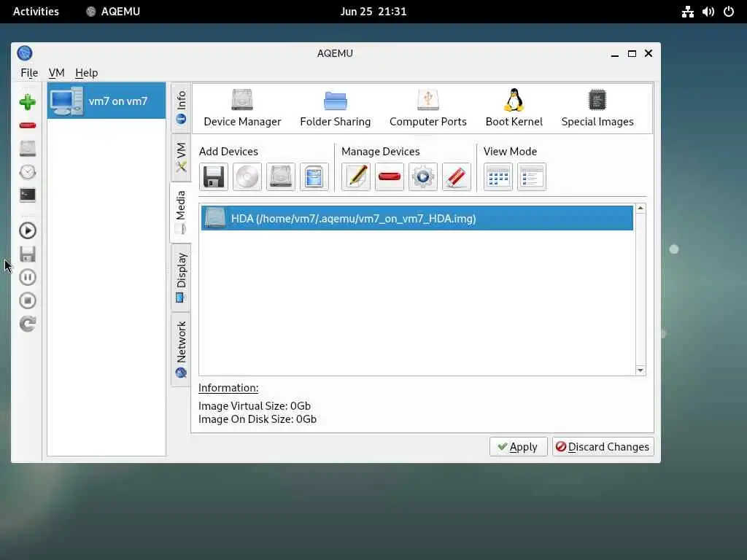Click the green plus Add VM icon
Viewport: 747px width, 560px height.
pos(28,102)
